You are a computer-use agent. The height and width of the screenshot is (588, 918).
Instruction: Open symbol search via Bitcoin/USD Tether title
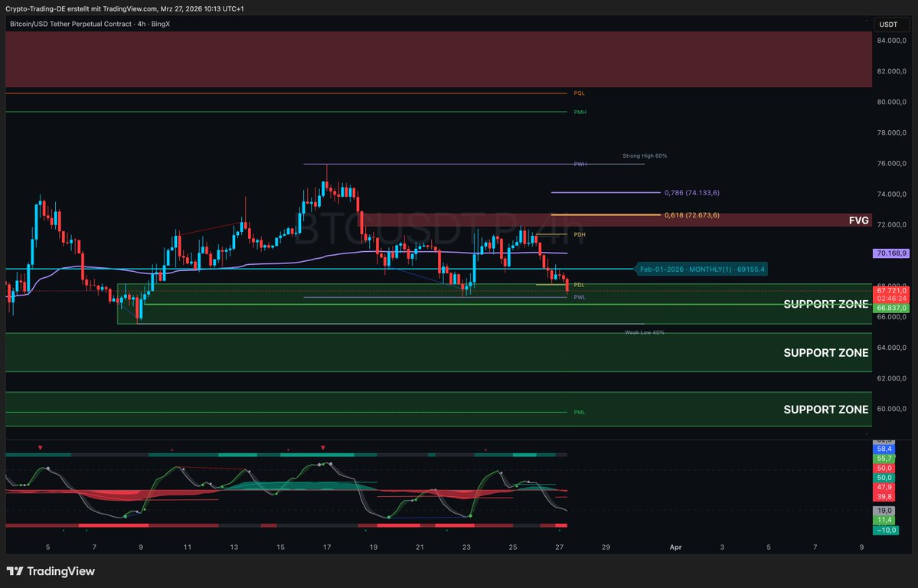tap(69, 24)
